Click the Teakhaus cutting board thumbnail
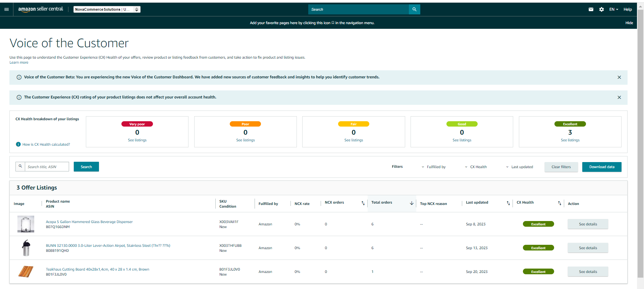 [x=26, y=272]
